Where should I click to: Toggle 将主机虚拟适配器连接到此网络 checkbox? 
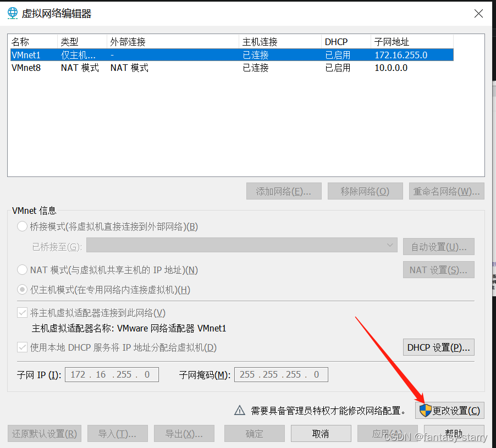(22, 313)
